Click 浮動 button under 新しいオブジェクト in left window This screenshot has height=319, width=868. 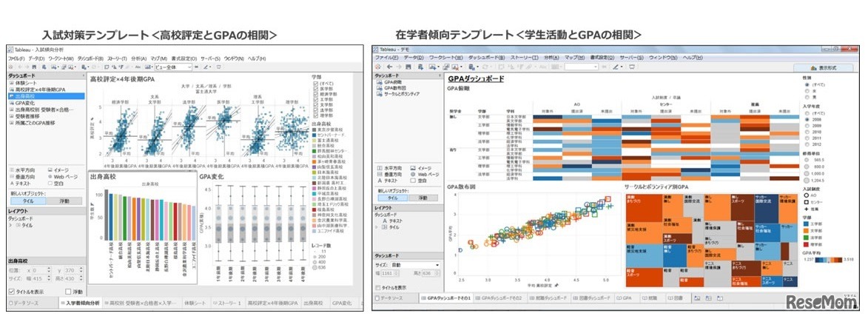64,201
